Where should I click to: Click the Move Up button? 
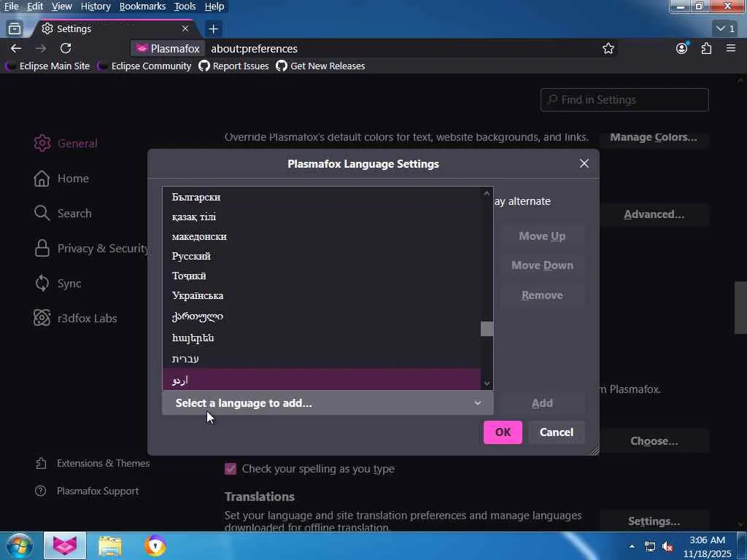coord(542,236)
